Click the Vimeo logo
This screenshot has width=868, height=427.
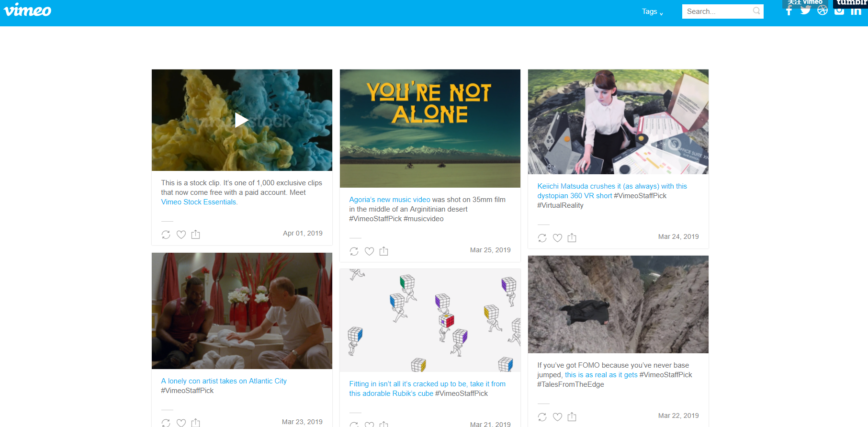click(28, 11)
